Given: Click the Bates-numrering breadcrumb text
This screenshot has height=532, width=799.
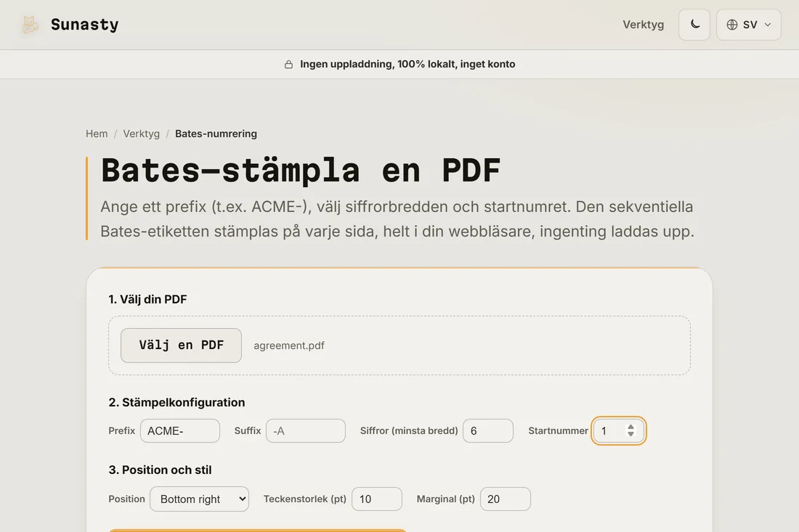Looking at the screenshot, I should pyautogui.click(x=216, y=134).
